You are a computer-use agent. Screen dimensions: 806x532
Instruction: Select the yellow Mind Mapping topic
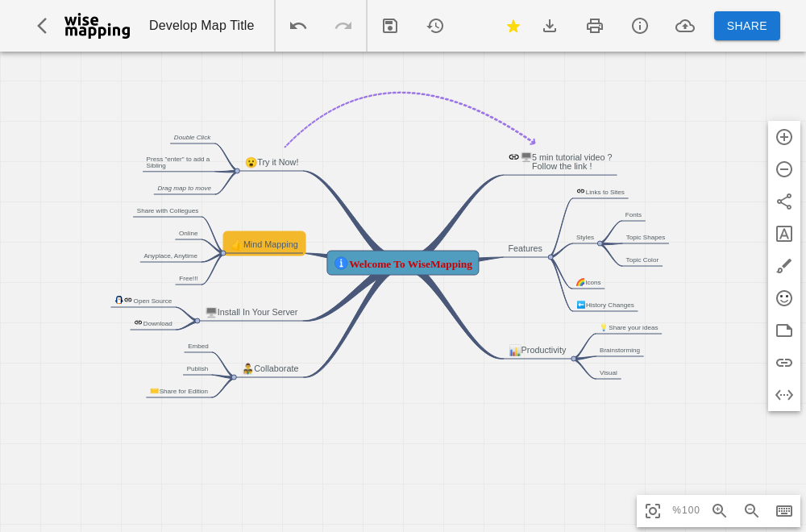click(264, 243)
